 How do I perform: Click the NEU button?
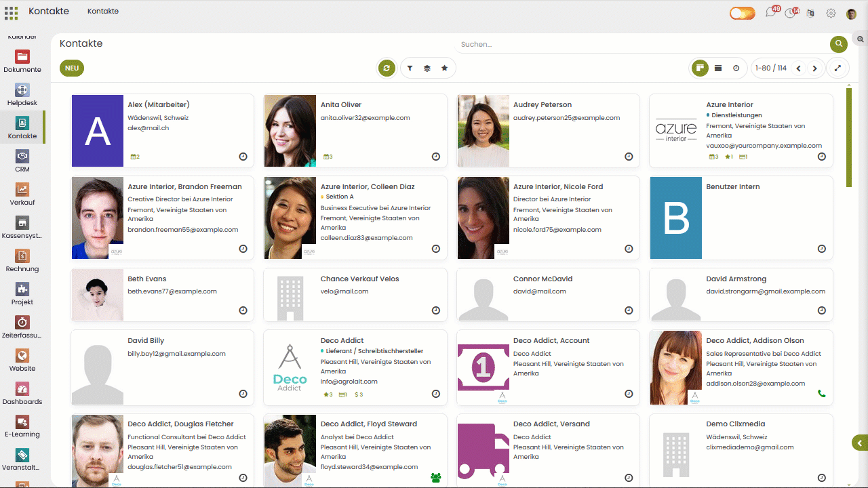(72, 68)
